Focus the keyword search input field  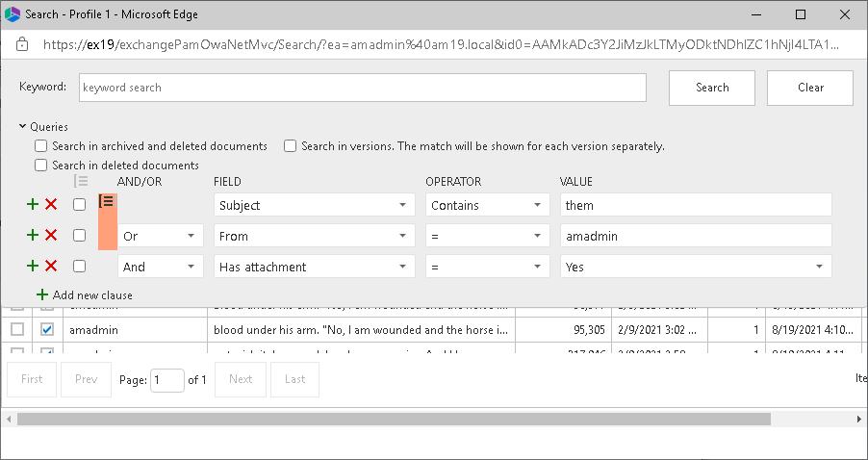(x=362, y=88)
